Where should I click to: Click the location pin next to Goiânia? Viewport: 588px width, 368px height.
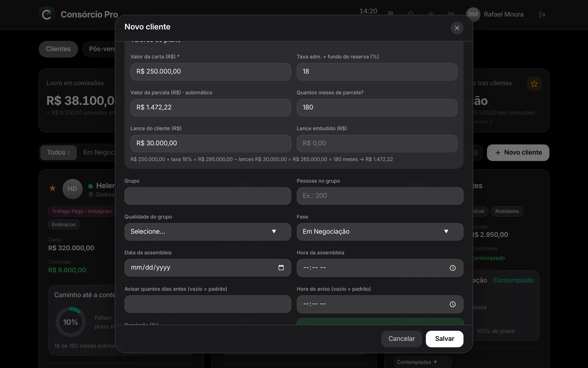(x=91, y=195)
